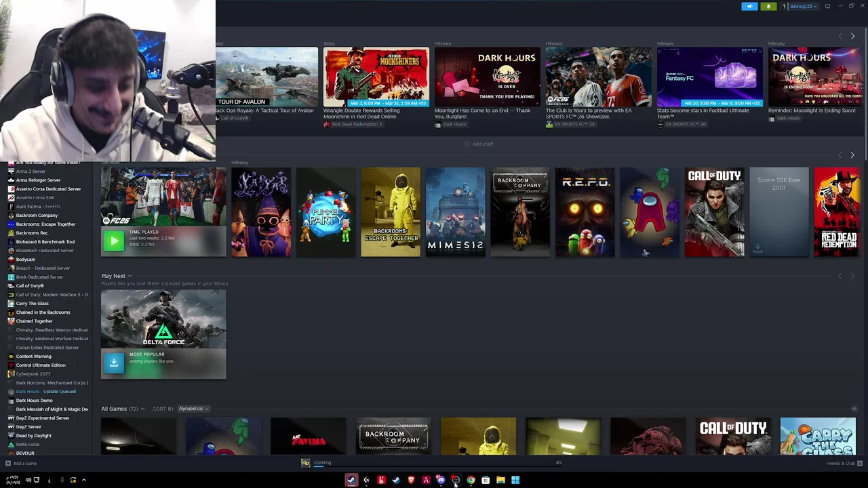Select Backroom Company in library list
Screen dimensions: 868x488
pyautogui.click(x=37, y=216)
